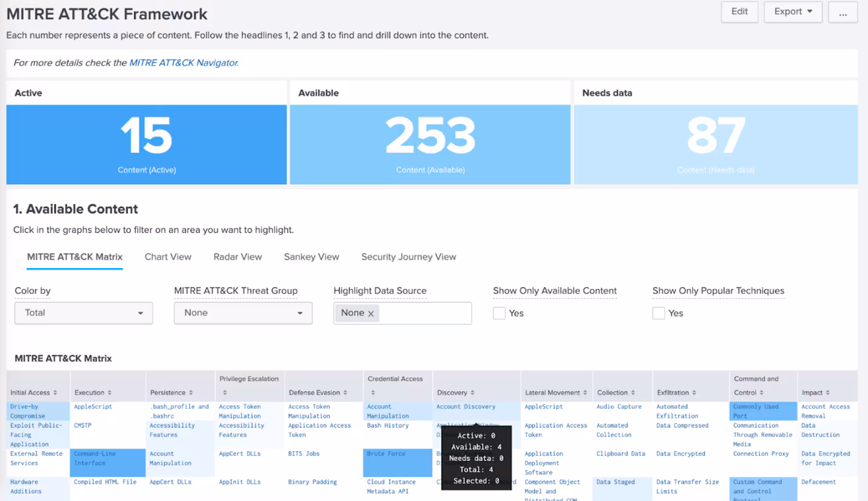The image size is (868, 501).
Task: Open the MITRE ATT&CK Threat Group dropdown
Action: click(x=243, y=313)
